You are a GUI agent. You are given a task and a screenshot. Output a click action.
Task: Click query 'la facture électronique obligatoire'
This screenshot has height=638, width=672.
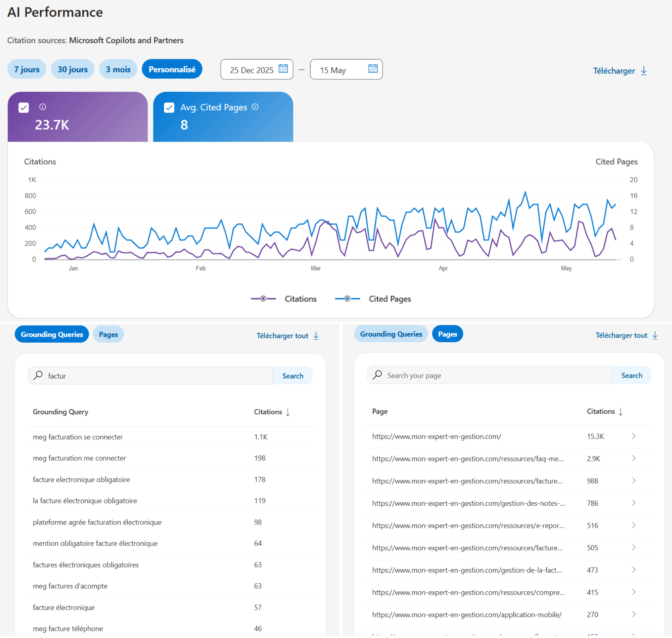click(x=85, y=501)
